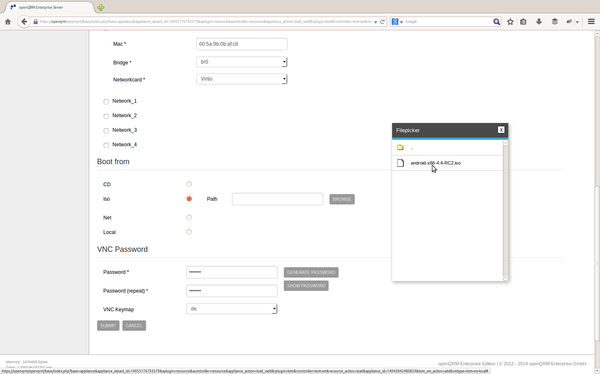Screen dimensions: 600x374
Task: Open the Firefox hamburger menu
Action: click(x=591, y=22)
